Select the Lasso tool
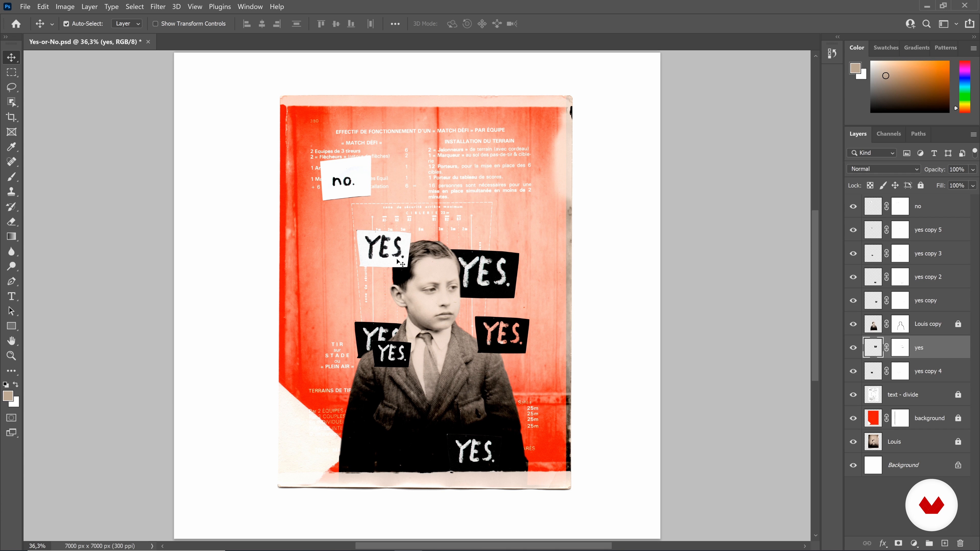Screen dimensions: 980x551 11,87
